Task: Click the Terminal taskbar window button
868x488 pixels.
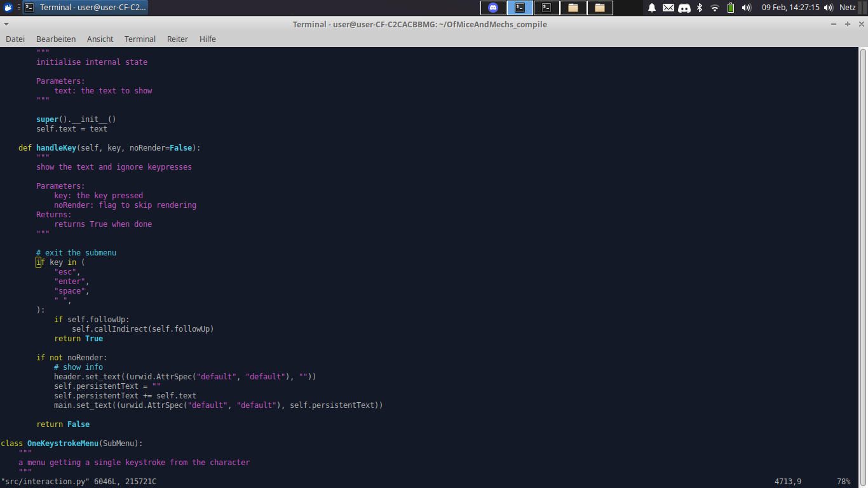Action: pos(86,8)
